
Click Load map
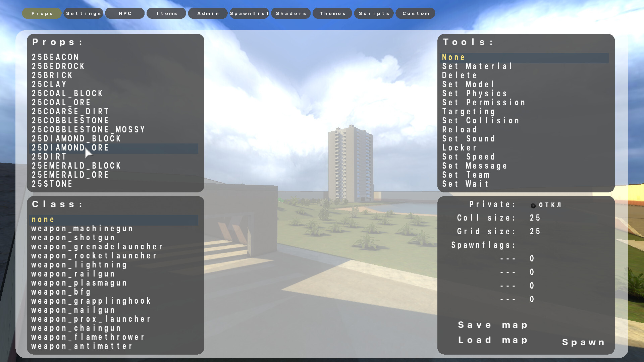coord(493,340)
